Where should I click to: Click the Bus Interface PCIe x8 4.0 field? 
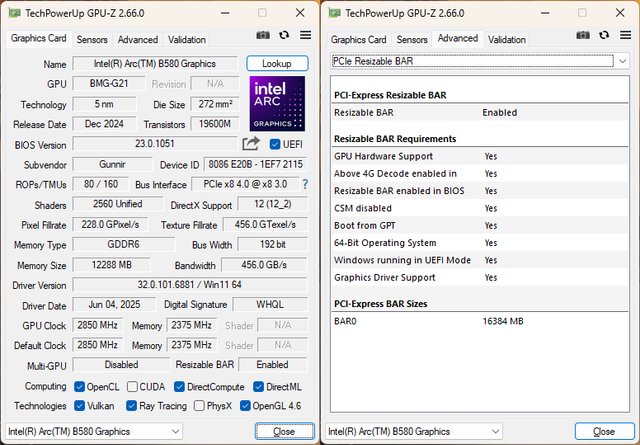(x=245, y=185)
